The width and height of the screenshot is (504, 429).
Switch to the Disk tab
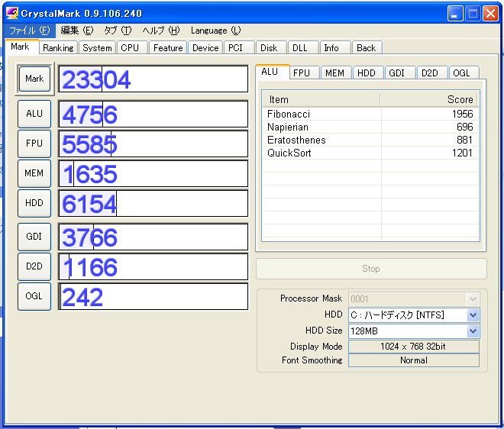(x=271, y=48)
